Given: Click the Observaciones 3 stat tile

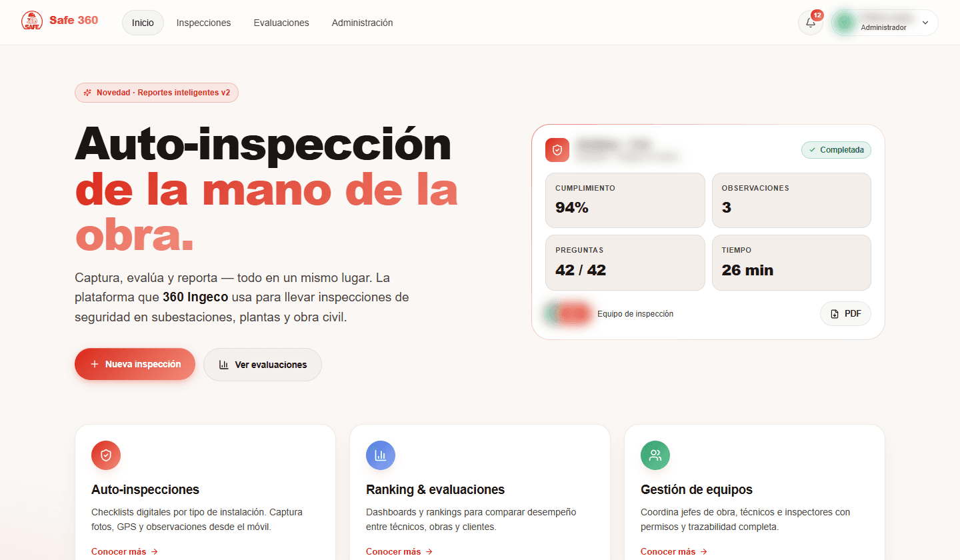Looking at the screenshot, I should pos(791,201).
